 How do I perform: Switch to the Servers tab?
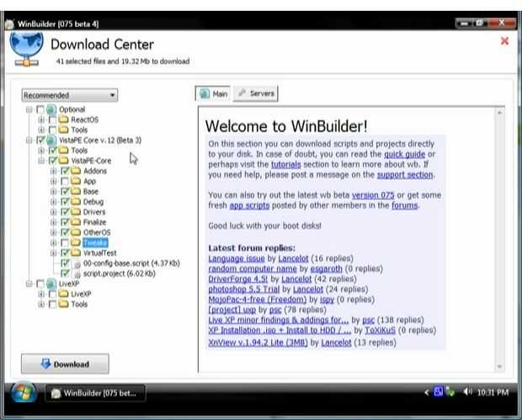(256, 93)
